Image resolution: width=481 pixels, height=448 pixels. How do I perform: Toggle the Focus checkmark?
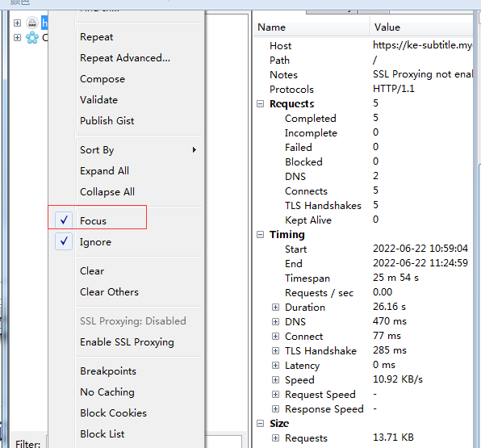point(64,220)
